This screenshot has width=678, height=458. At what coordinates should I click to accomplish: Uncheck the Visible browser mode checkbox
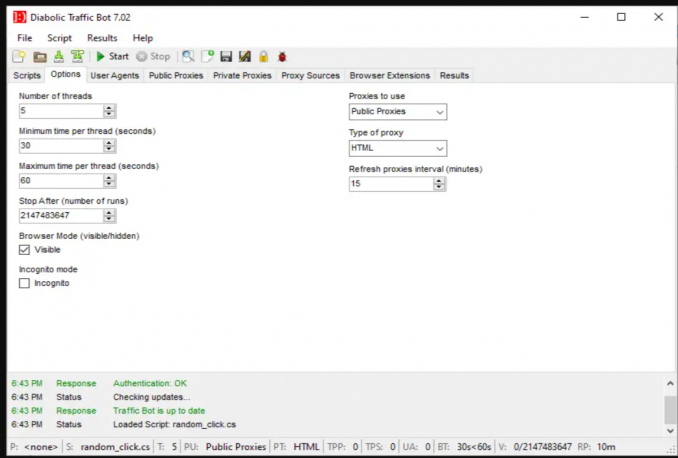(25, 250)
